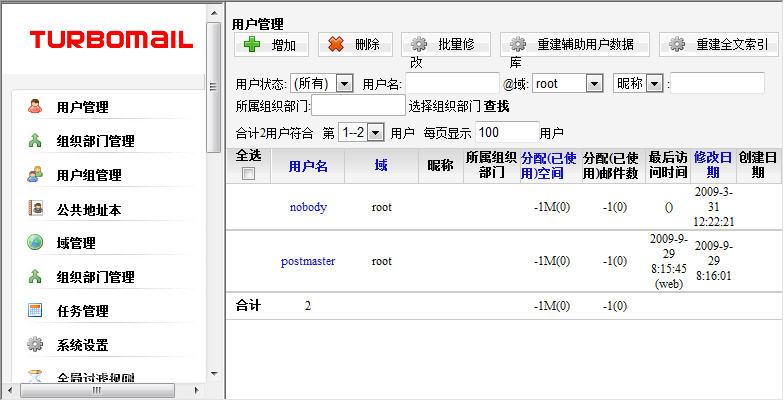Click the globe icon beside 域管理
This screenshot has width=784, height=401.
pos(35,242)
